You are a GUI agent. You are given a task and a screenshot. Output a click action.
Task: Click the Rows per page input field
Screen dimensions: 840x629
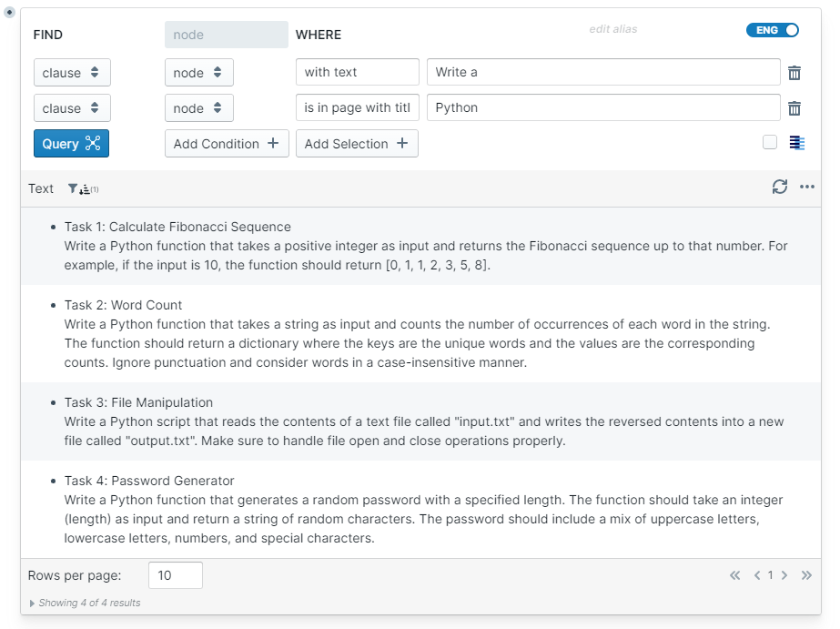[x=175, y=575]
